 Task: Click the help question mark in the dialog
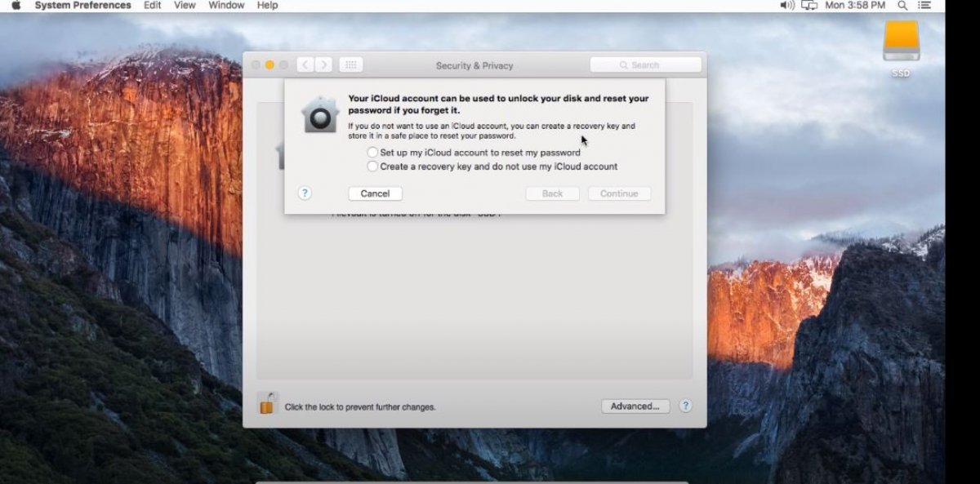pyautogui.click(x=305, y=193)
